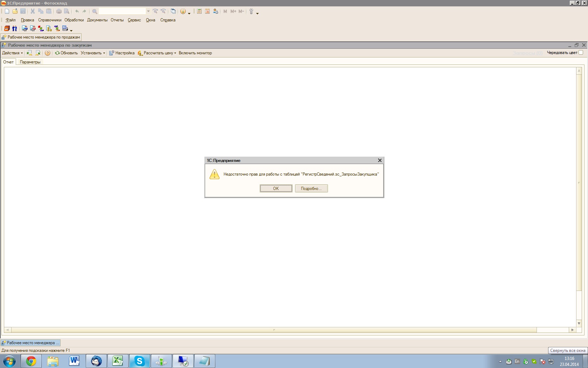This screenshot has height=368, width=588.
Task: Click the Save floppy disk icon
Action: click(x=23, y=12)
